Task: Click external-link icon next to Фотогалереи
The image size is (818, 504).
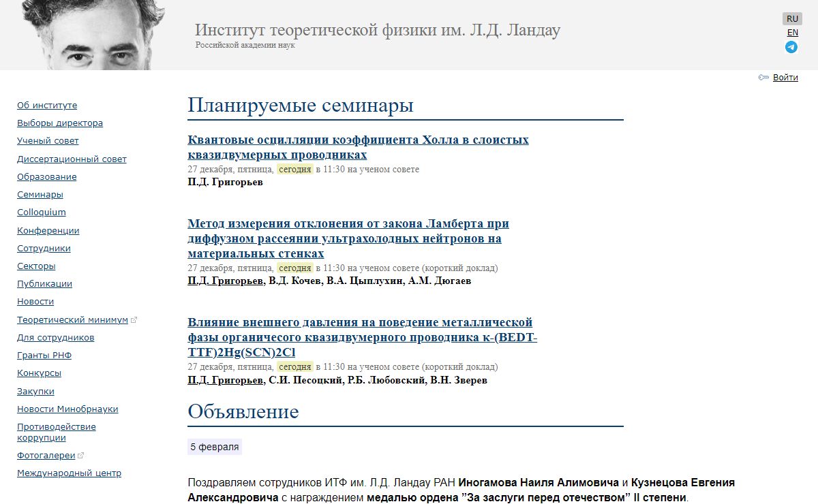Action: [x=81, y=456]
